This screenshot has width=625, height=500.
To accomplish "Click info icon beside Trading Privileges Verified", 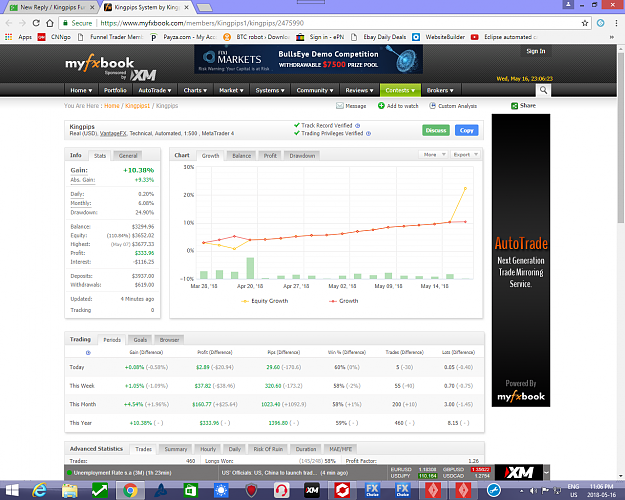I will (x=368, y=134).
